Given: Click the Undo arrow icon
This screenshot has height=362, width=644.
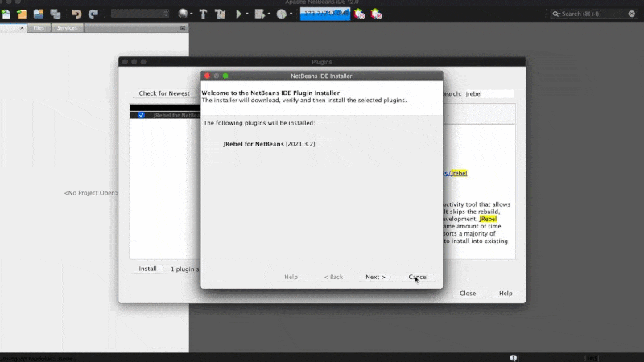Looking at the screenshot, I should [x=76, y=14].
